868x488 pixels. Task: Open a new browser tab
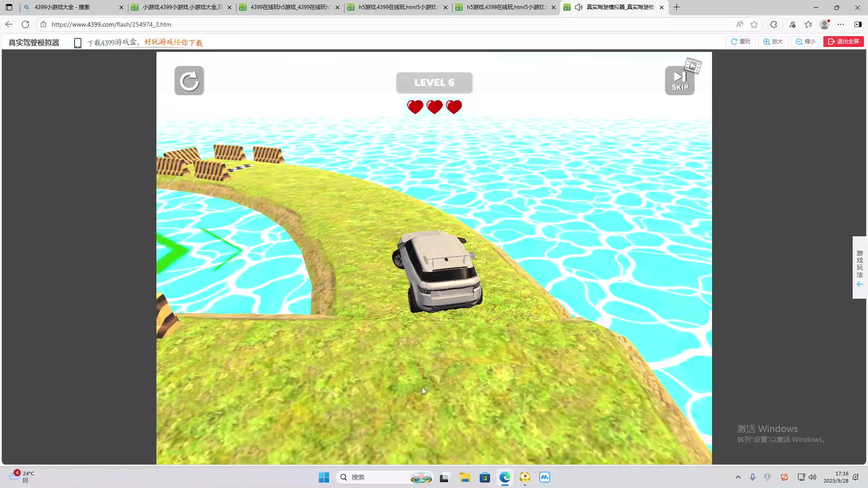[676, 7]
